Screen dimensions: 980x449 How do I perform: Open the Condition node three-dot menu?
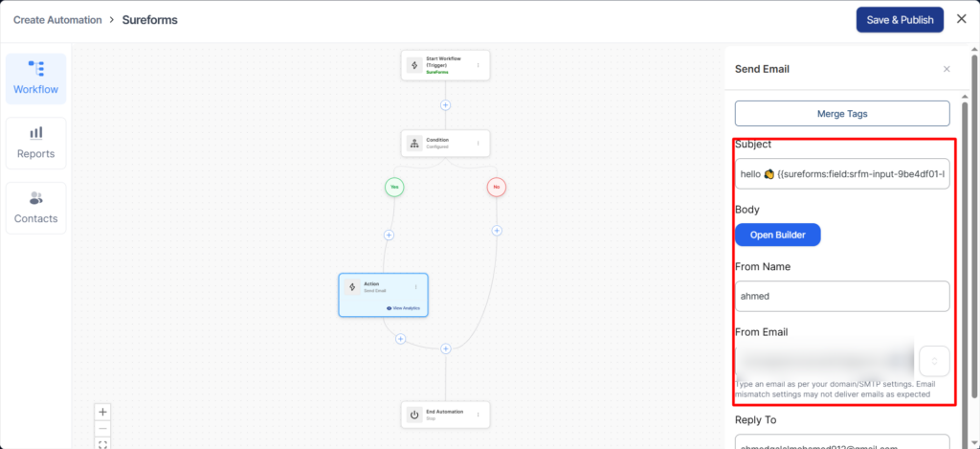(478, 144)
